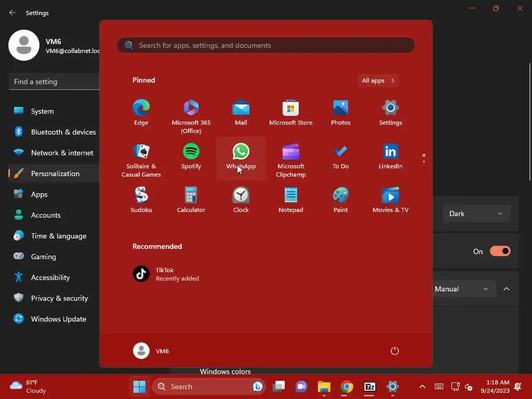Open the Dark mode dropdown
Screen dimensions: 532x399
tap(476, 214)
